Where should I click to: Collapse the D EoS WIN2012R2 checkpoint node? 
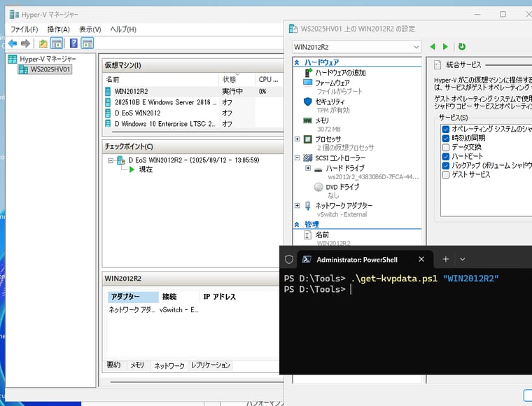pyautogui.click(x=111, y=160)
